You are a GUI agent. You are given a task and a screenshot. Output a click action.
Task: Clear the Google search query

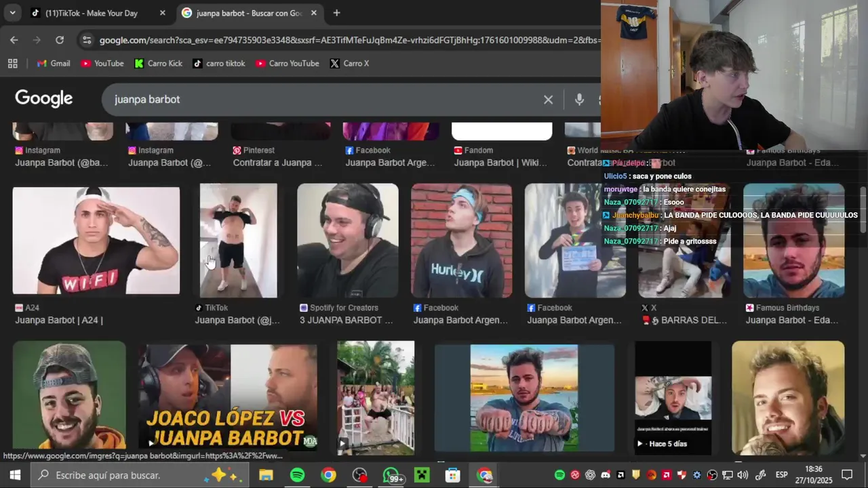point(548,100)
